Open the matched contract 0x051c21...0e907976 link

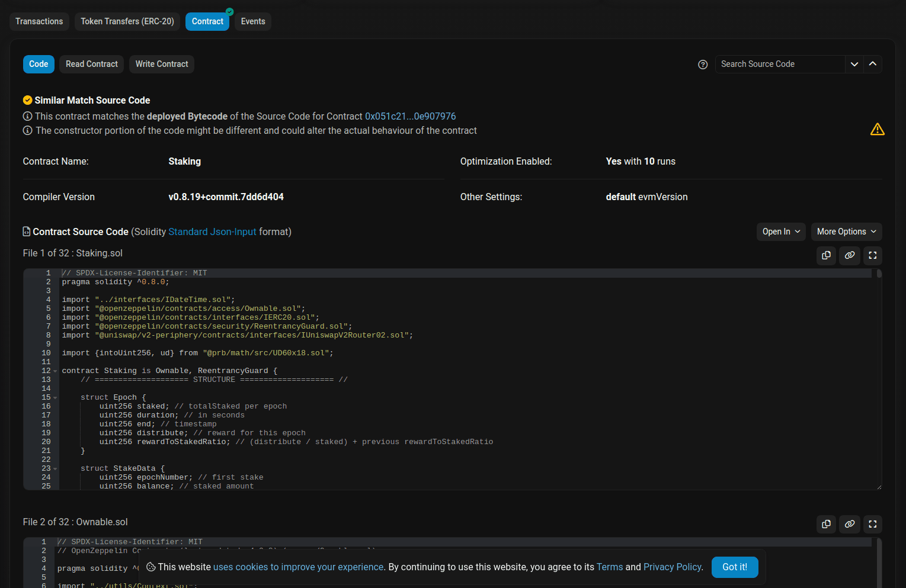pyautogui.click(x=410, y=116)
